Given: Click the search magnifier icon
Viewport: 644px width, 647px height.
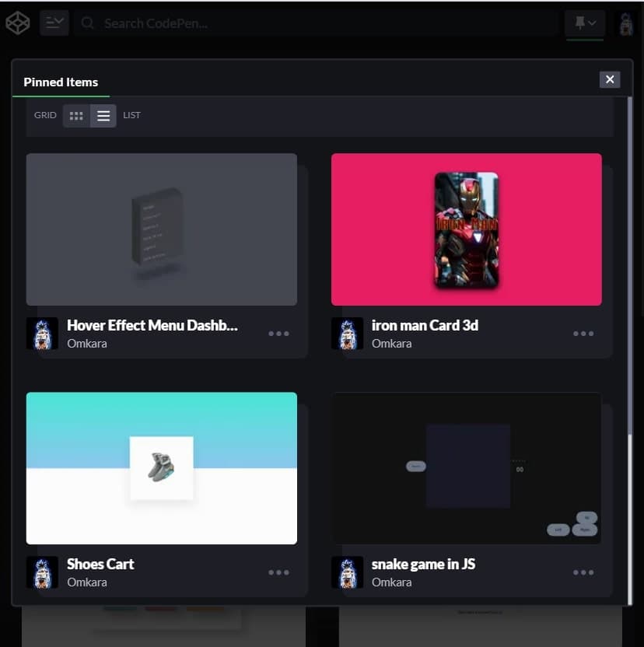Looking at the screenshot, I should coord(87,23).
